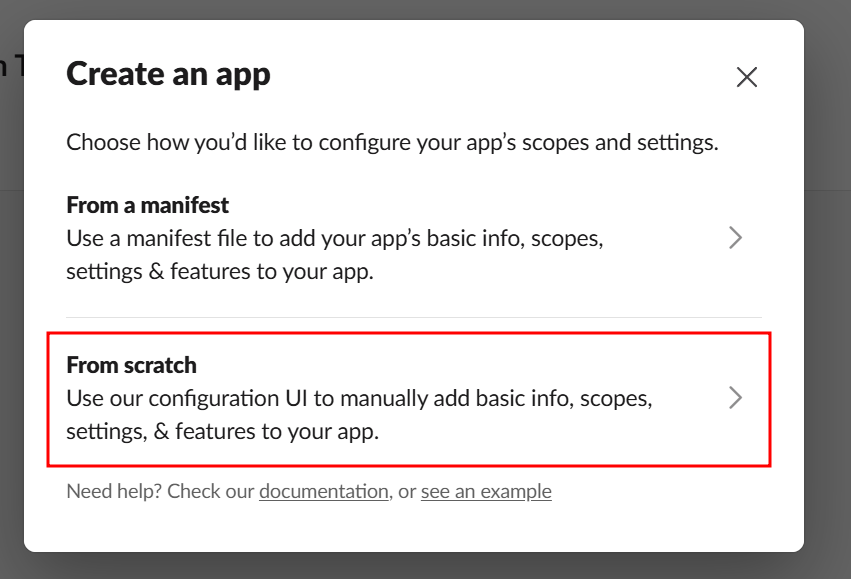
Task: Expand the From a manifest chevron arrow
Action: pyautogui.click(x=735, y=238)
